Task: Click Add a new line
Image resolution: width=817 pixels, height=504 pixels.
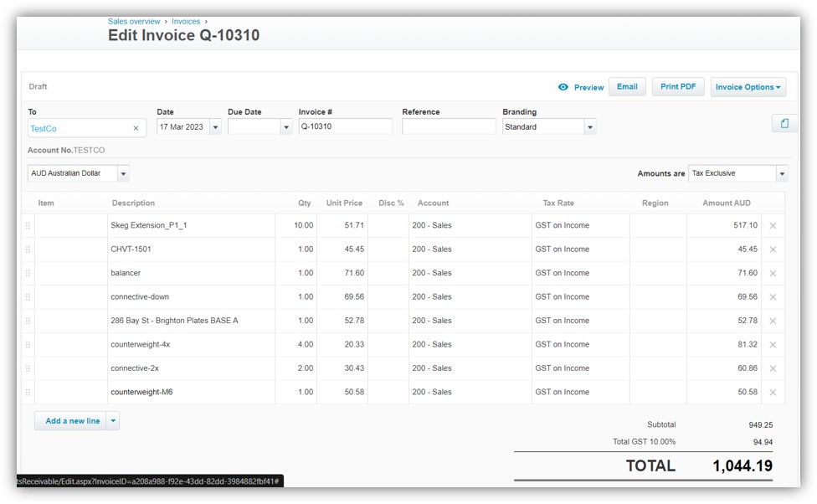Action: point(71,421)
